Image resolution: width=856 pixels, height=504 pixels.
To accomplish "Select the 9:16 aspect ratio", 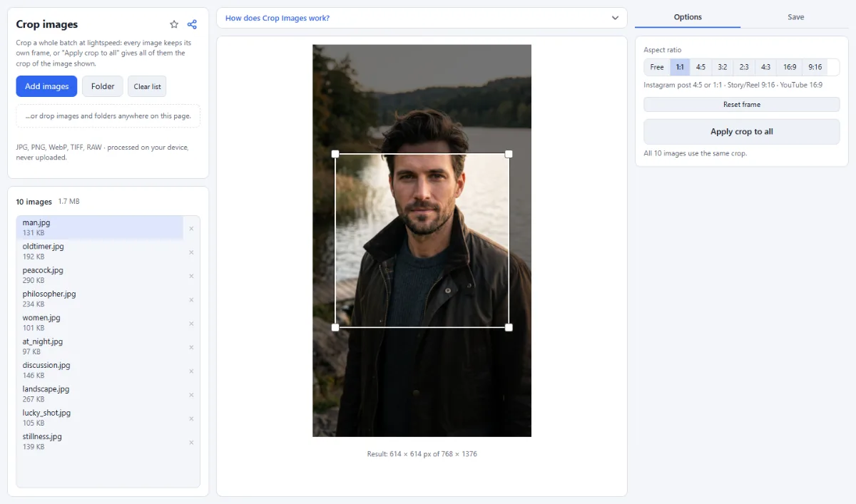I will tap(815, 67).
